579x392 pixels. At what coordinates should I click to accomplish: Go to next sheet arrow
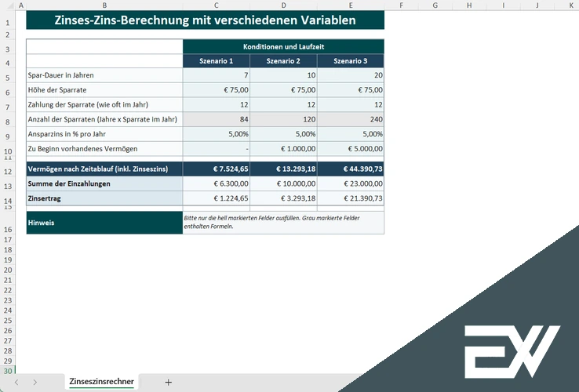pos(35,382)
